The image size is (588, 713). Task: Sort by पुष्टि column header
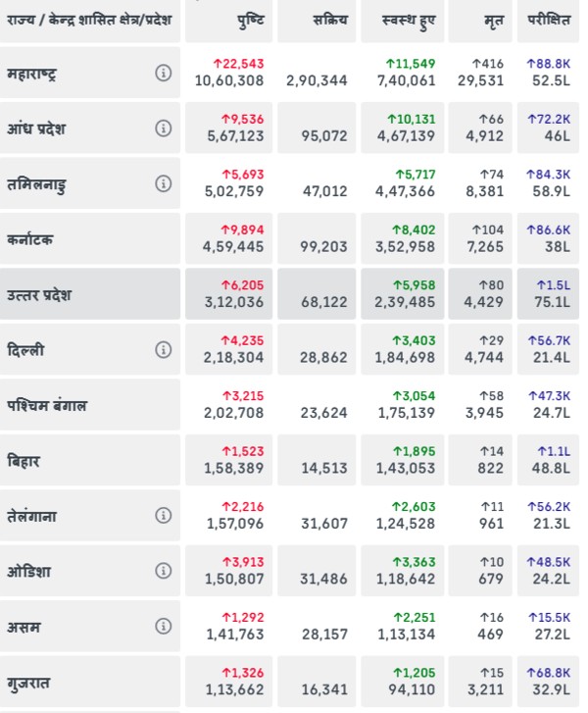click(250, 19)
